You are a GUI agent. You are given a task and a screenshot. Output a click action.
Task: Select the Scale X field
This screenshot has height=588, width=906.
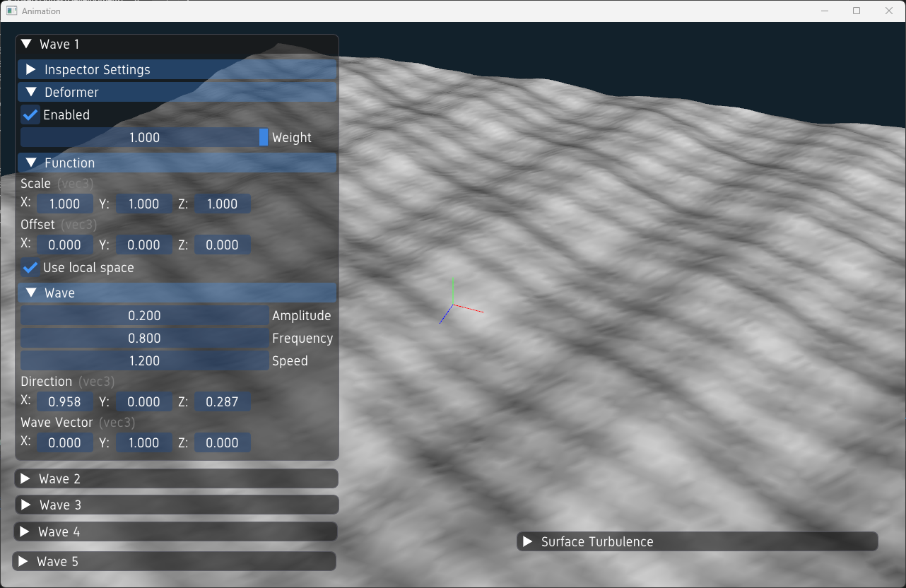coord(65,204)
